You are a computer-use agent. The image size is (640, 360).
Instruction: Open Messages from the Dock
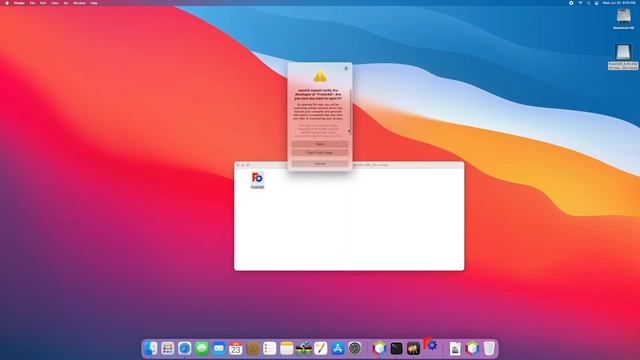click(202, 348)
